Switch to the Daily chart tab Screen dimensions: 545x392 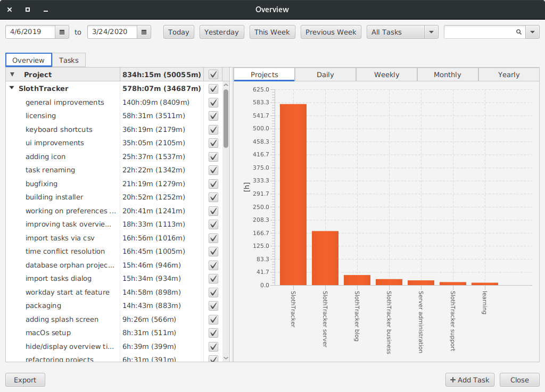click(325, 74)
